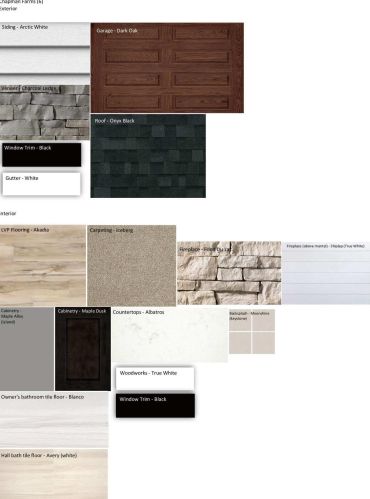
Task: Click the Chapman Farms title text
Action: pos(21,2)
